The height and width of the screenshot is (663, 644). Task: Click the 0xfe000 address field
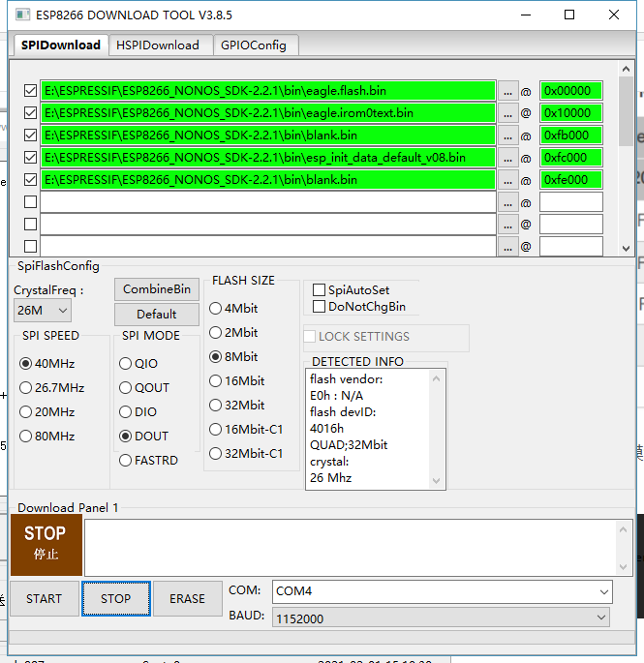pyautogui.click(x=570, y=180)
